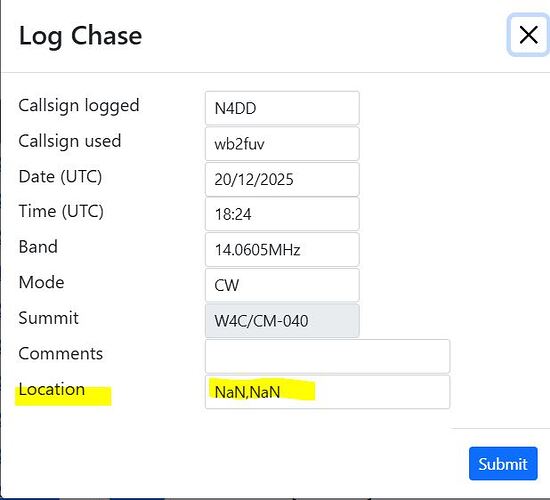Select the Callsign logged label
The image size is (550, 500).
click(79, 106)
